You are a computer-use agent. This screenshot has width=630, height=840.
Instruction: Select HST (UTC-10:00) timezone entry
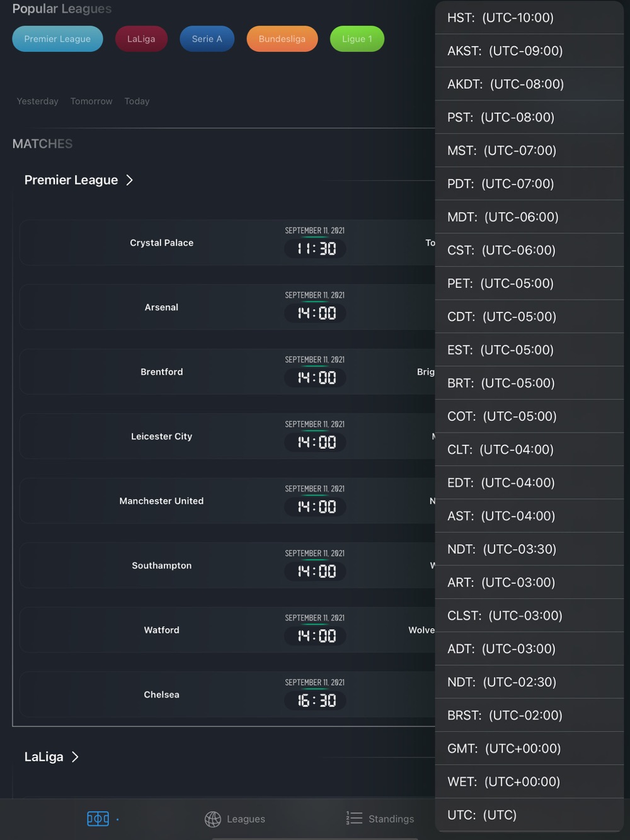(500, 18)
